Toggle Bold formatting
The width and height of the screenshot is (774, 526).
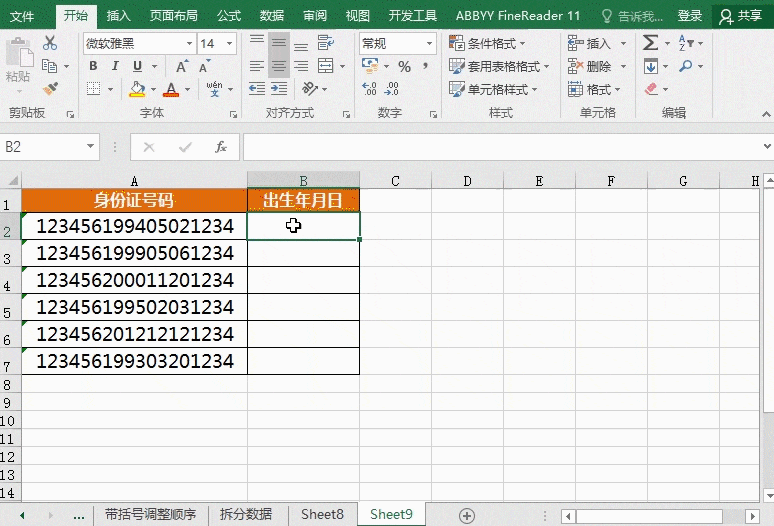93,66
